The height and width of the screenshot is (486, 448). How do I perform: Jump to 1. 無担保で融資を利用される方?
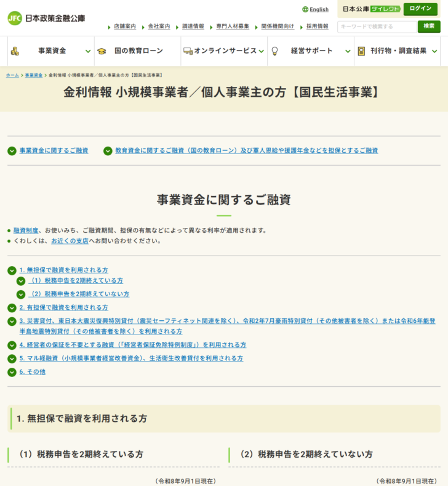64,270
